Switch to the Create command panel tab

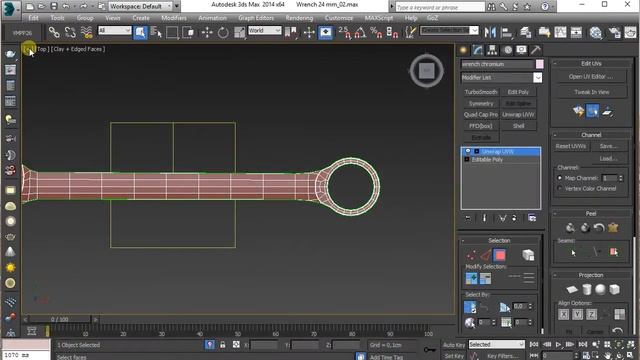click(x=463, y=50)
